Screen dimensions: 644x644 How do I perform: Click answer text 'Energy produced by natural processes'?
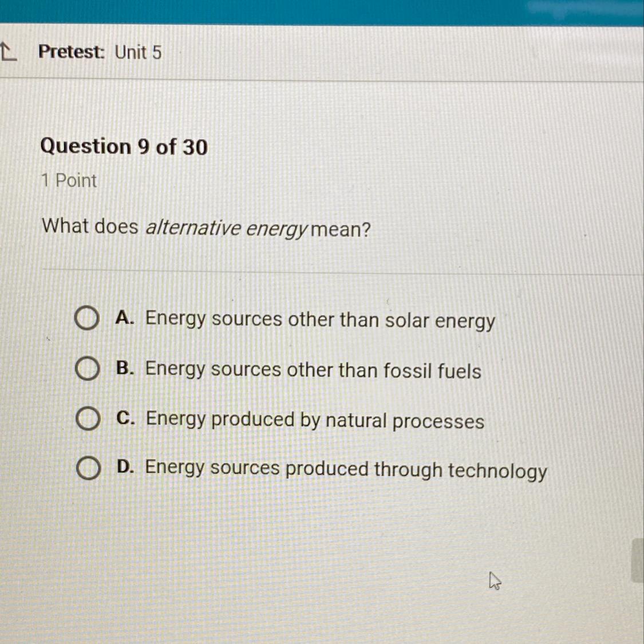[315, 421]
